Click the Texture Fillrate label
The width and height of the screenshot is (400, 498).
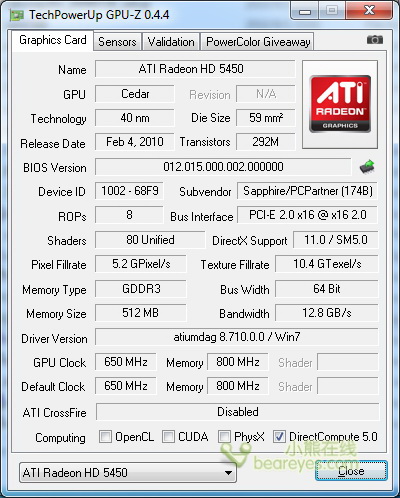[235, 265]
